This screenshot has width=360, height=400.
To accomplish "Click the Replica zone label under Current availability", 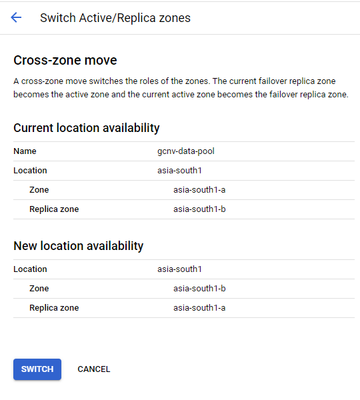I will point(54,209).
